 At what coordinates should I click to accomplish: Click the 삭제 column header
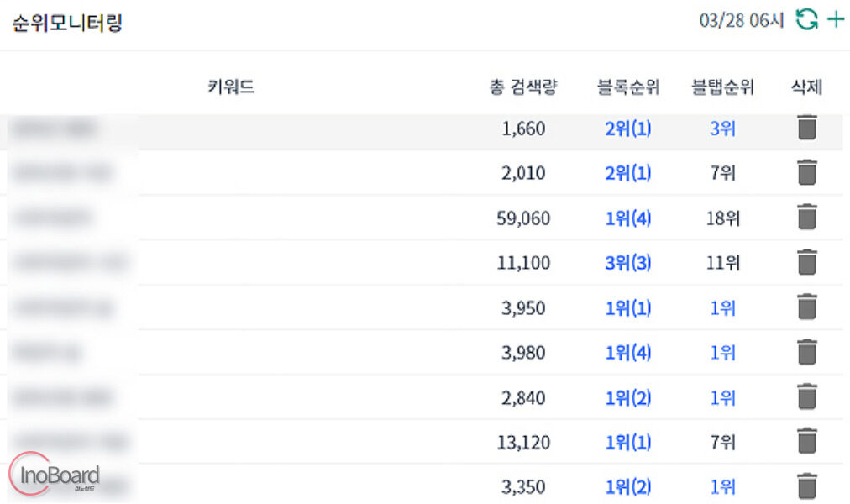coord(807,87)
